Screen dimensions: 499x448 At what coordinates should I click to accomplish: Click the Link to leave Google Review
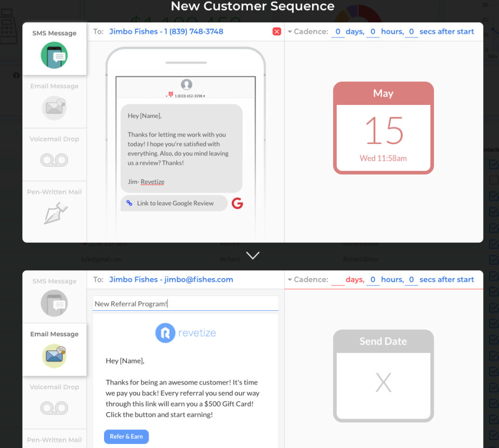pyautogui.click(x=174, y=203)
